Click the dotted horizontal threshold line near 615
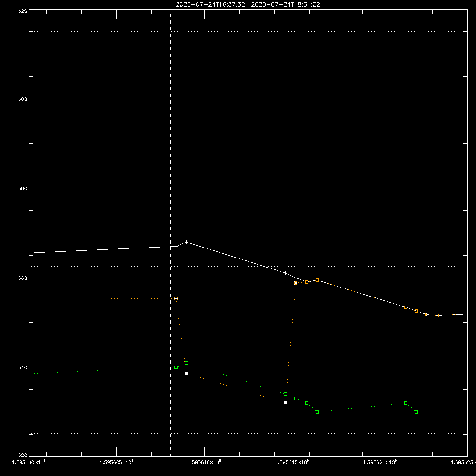The height and width of the screenshot is (476, 476). [x=248, y=31]
